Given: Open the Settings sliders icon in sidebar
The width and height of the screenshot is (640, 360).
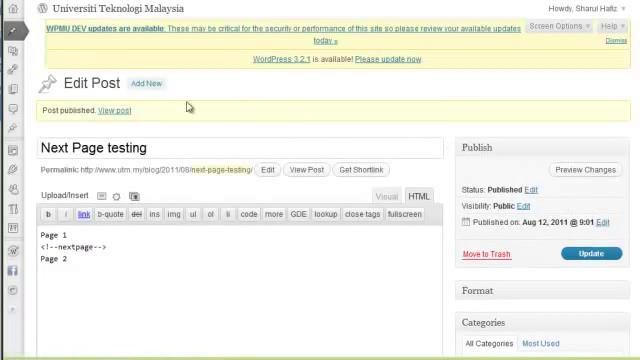Looking at the screenshot, I should click(x=13, y=228).
